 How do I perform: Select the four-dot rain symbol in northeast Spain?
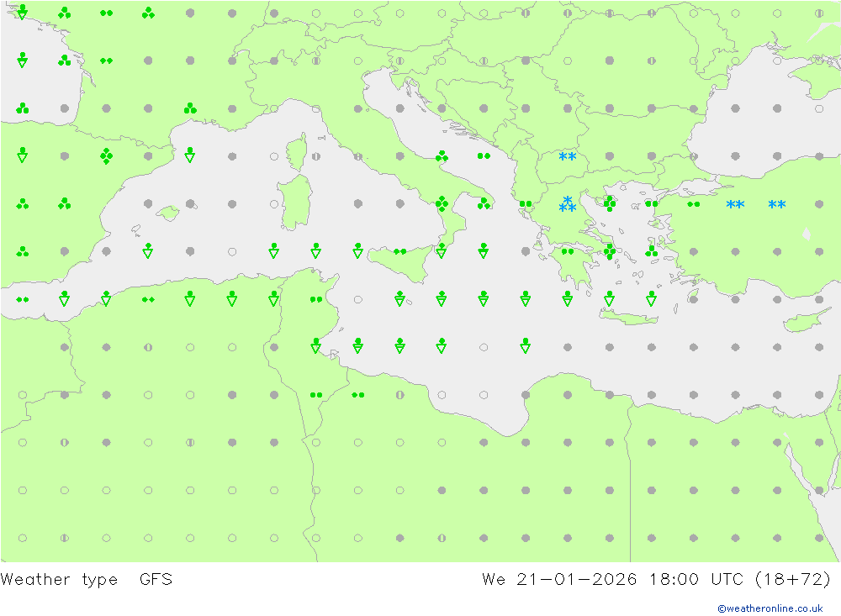click(x=106, y=156)
